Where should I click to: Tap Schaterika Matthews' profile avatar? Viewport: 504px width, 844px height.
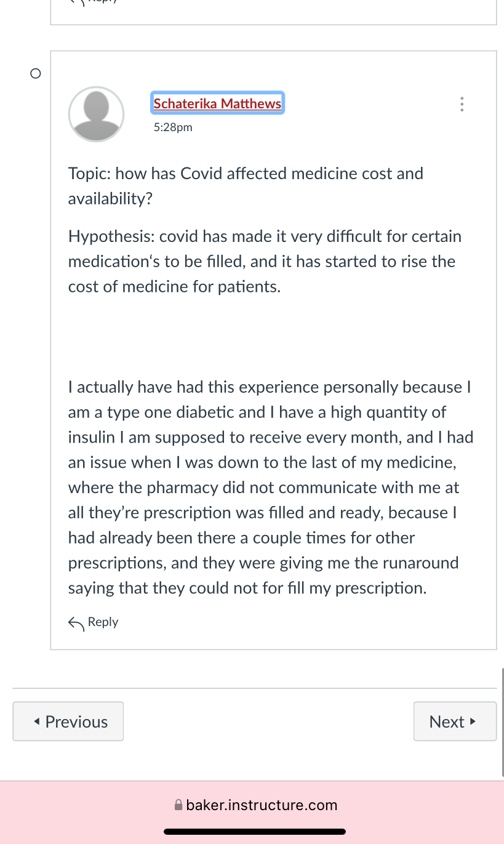tap(96, 115)
